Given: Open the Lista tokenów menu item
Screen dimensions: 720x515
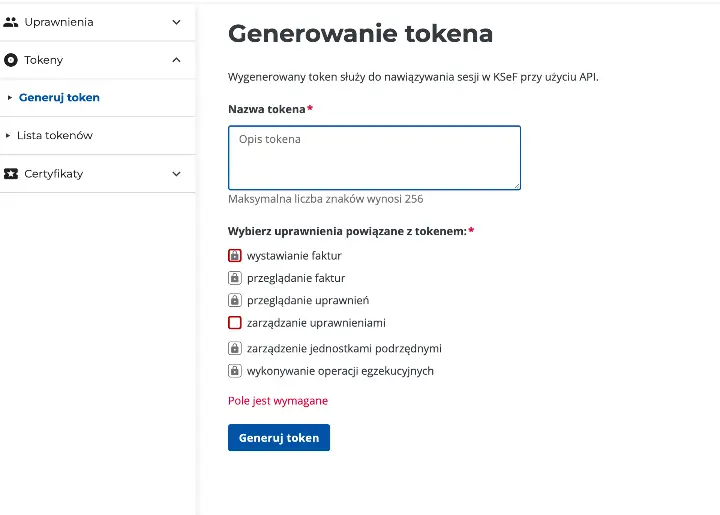Looking at the screenshot, I should coord(55,135).
